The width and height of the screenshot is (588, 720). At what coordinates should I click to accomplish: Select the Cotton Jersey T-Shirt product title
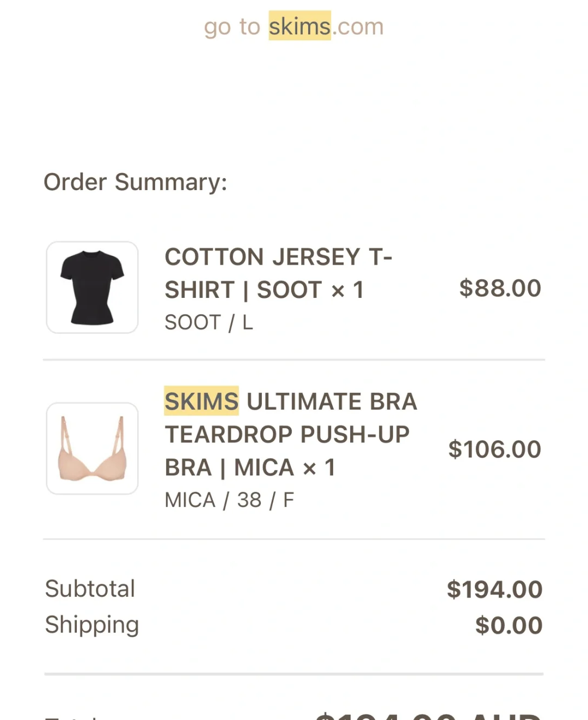[x=278, y=273]
